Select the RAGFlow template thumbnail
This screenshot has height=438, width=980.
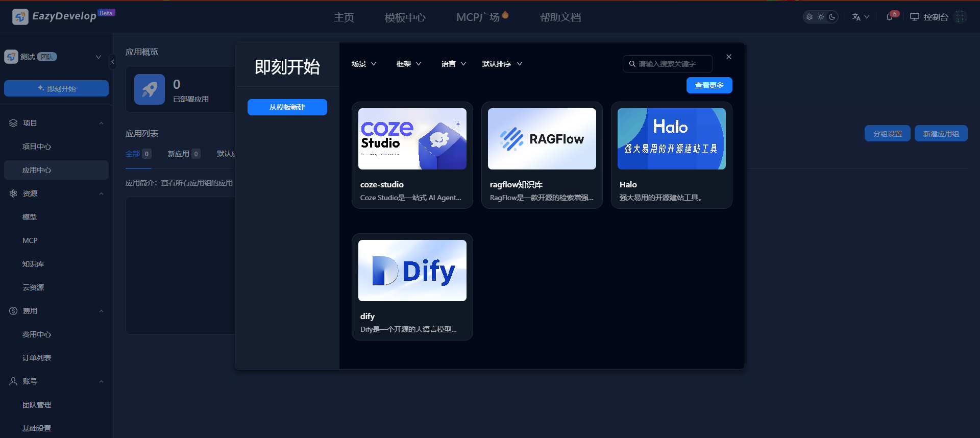[x=542, y=139]
